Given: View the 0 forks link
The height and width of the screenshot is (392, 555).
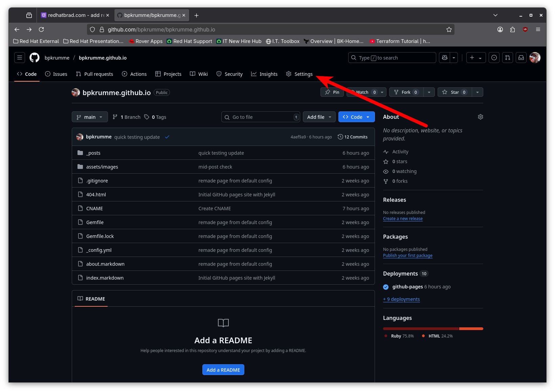Looking at the screenshot, I should coord(396,181).
